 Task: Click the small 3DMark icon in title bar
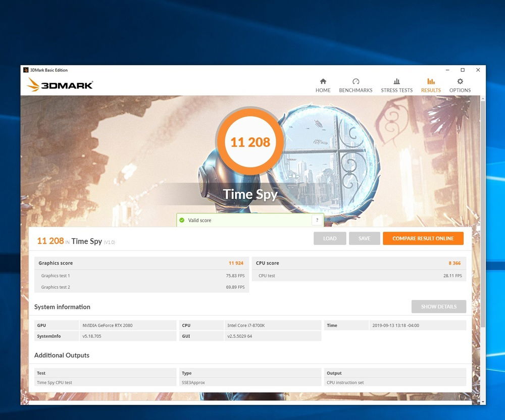(26, 70)
